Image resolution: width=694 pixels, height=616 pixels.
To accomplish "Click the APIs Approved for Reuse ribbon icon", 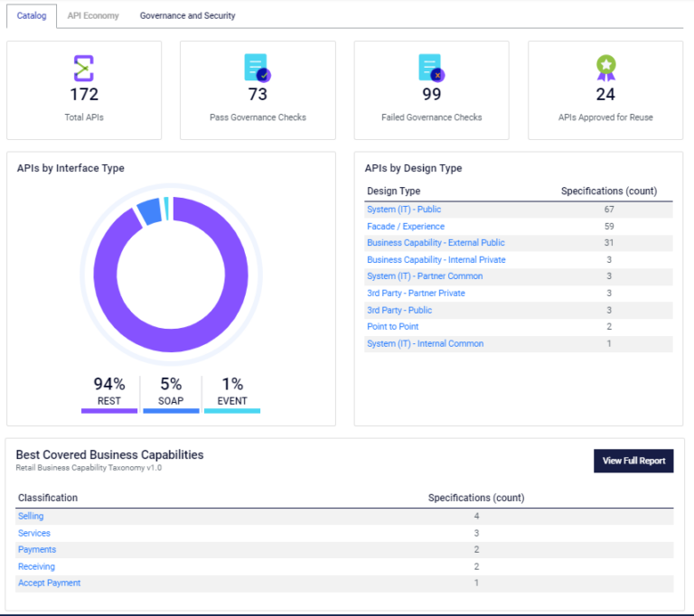I will (x=606, y=68).
